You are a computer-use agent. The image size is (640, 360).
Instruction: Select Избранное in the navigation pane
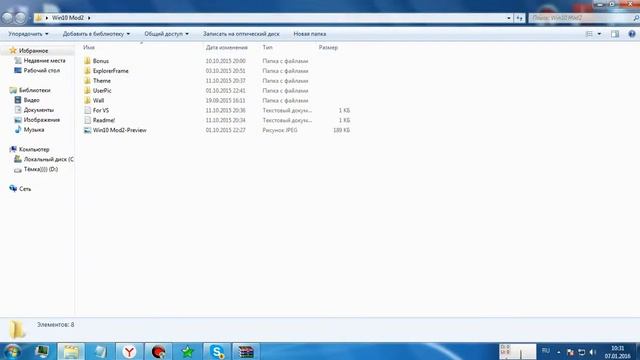coord(33,51)
